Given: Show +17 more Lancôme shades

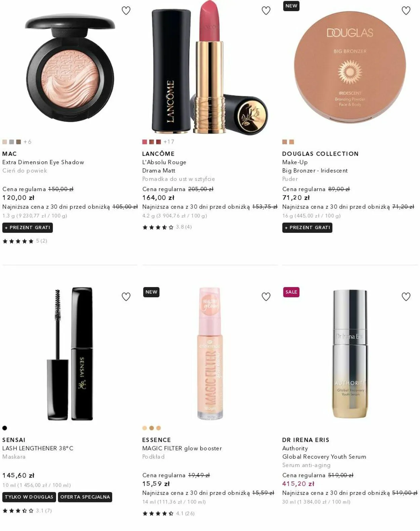Looking at the screenshot, I should pos(169,142).
